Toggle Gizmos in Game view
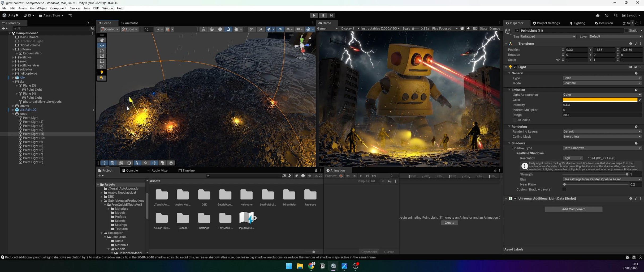 coord(495,28)
